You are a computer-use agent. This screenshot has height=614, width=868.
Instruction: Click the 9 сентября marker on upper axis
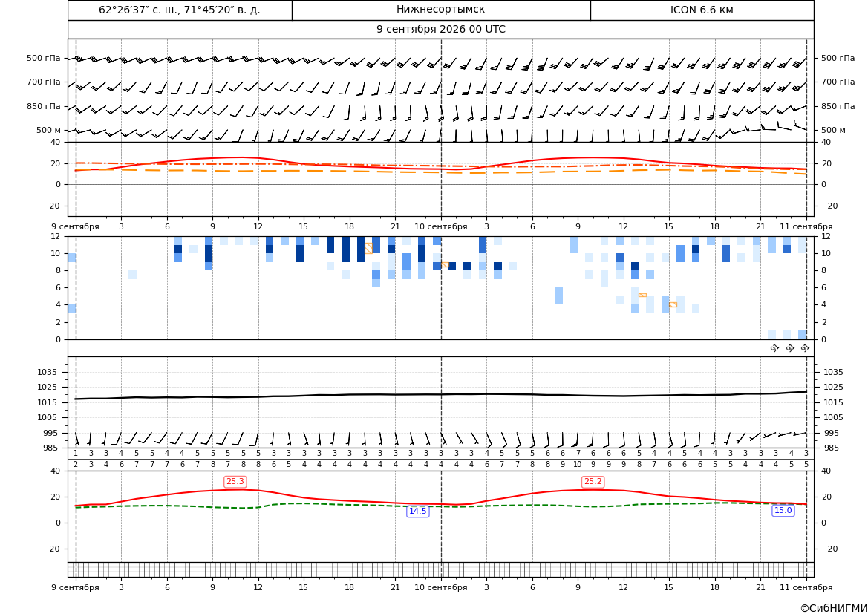pyautogui.click(x=75, y=226)
